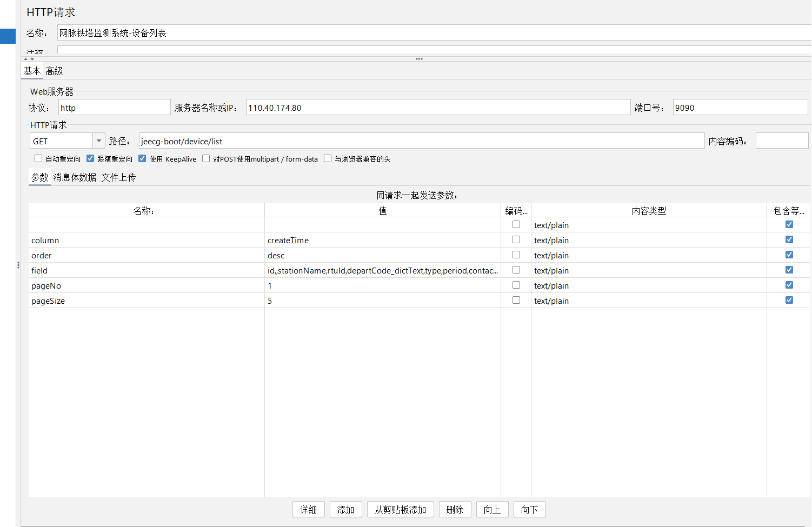Uncheck include-equals for the field row
Image resolution: width=812 pixels, height=527 pixels.
(789, 270)
